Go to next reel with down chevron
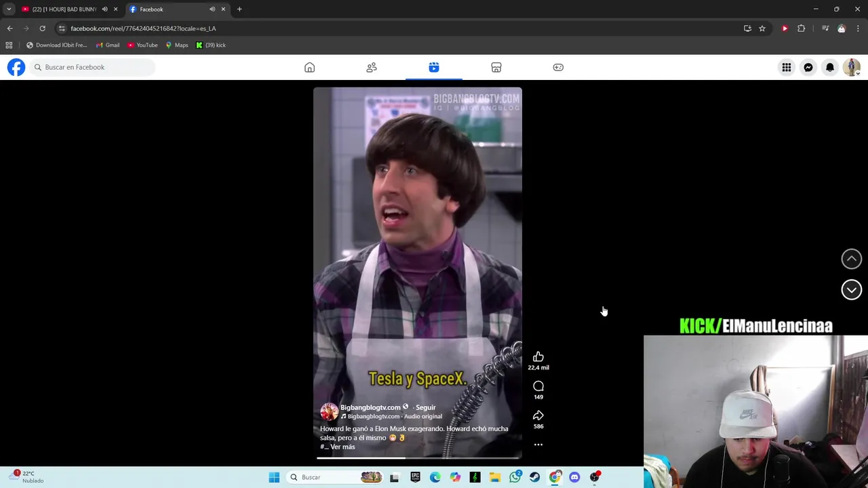This screenshot has height=488, width=868. click(x=852, y=289)
